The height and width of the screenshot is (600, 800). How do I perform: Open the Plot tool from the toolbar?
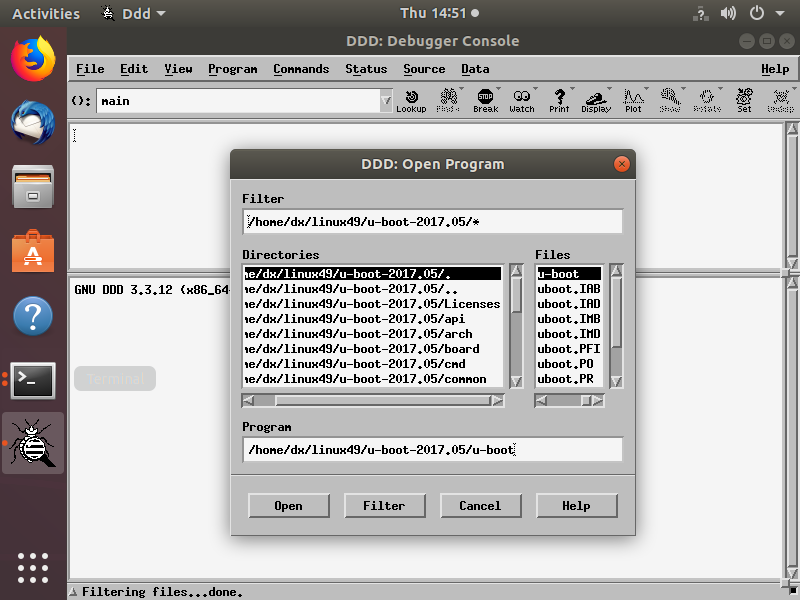pyautogui.click(x=633, y=96)
